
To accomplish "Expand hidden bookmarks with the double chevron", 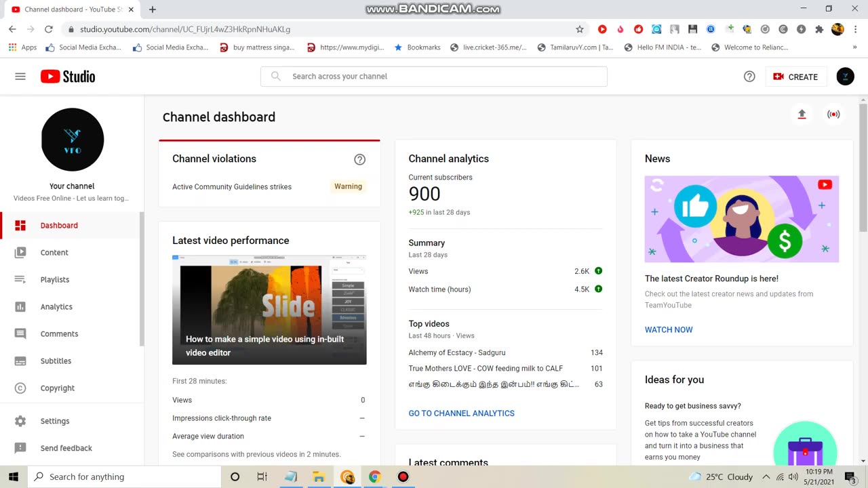I will coord(854,47).
